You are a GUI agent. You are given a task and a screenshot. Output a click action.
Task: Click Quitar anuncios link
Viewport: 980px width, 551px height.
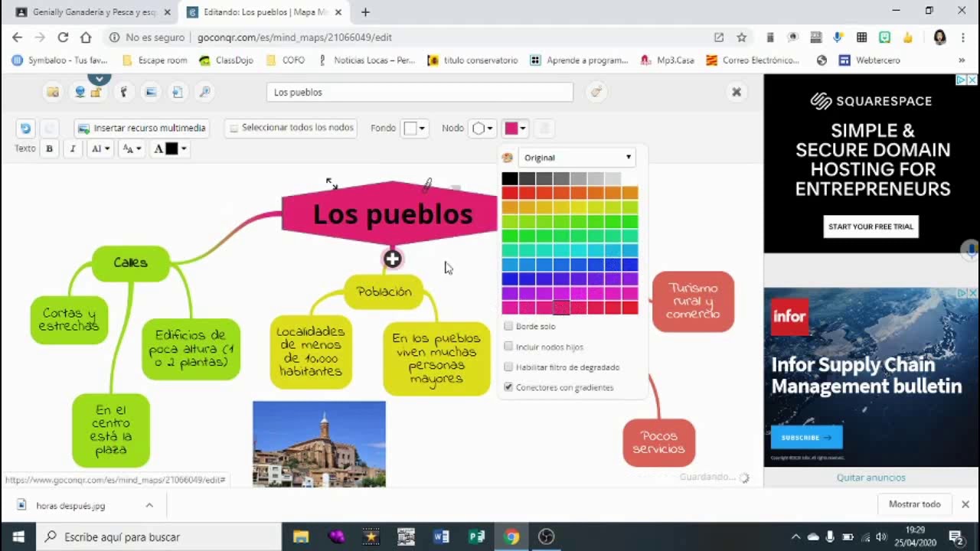pyautogui.click(x=871, y=478)
